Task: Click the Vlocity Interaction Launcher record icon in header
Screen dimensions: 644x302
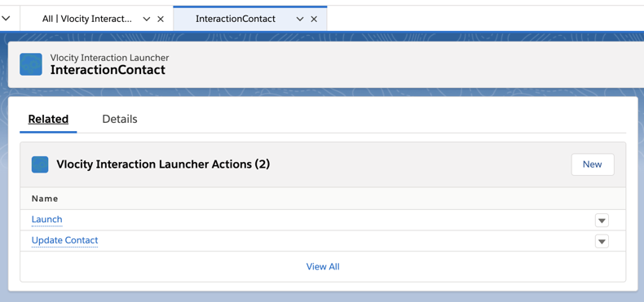Action: click(31, 64)
